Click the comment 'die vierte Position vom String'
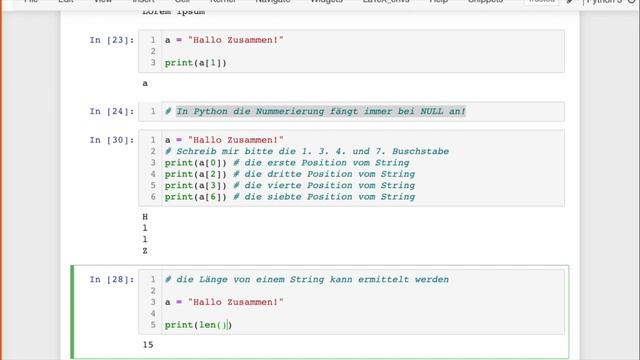The image size is (640, 360). 324,186
